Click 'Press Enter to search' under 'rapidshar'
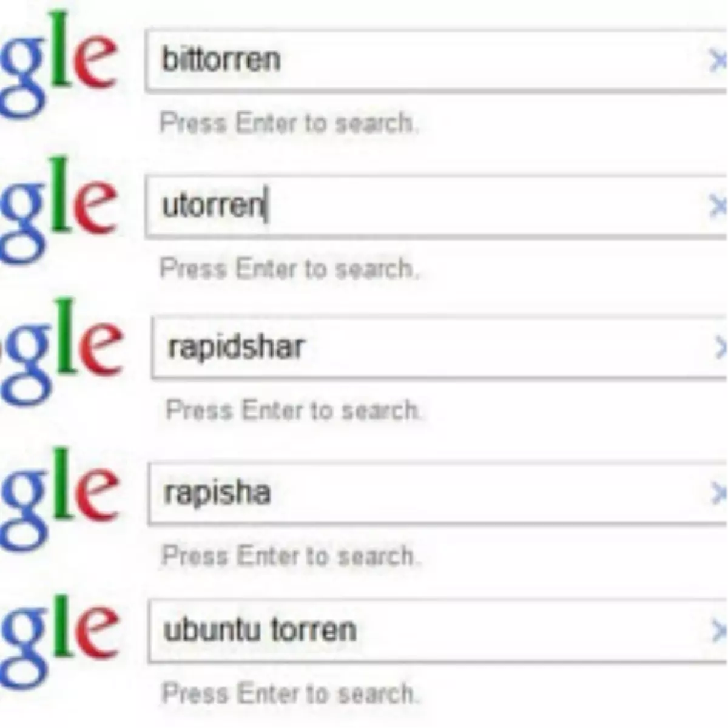The width and height of the screenshot is (728, 728). coord(293,409)
